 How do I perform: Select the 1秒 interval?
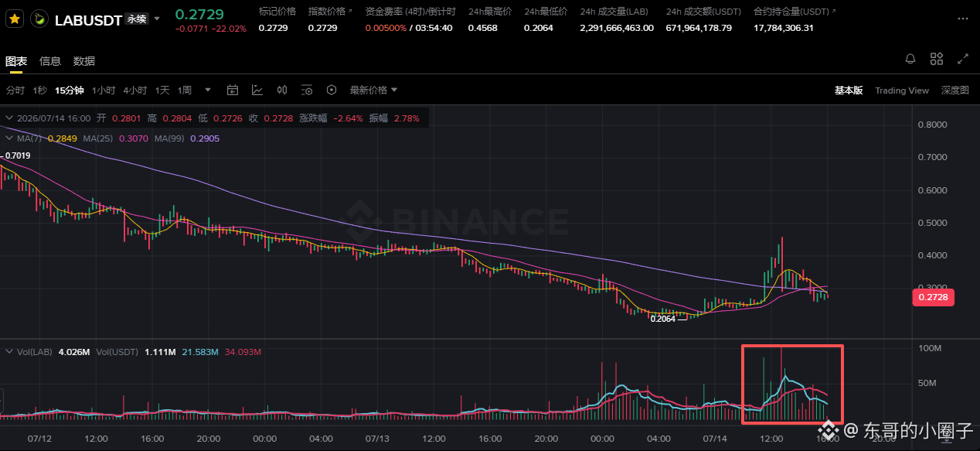(39, 90)
